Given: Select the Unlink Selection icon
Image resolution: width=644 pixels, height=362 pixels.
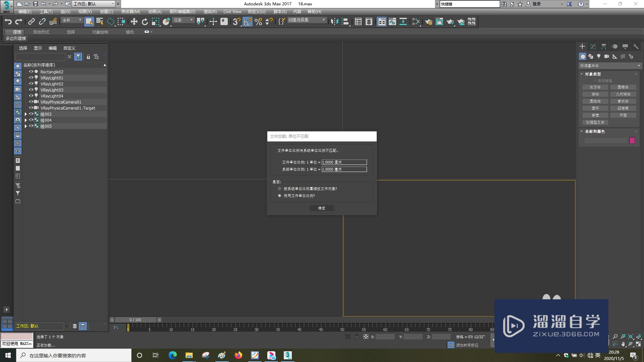Looking at the screenshot, I should coord(42,22).
